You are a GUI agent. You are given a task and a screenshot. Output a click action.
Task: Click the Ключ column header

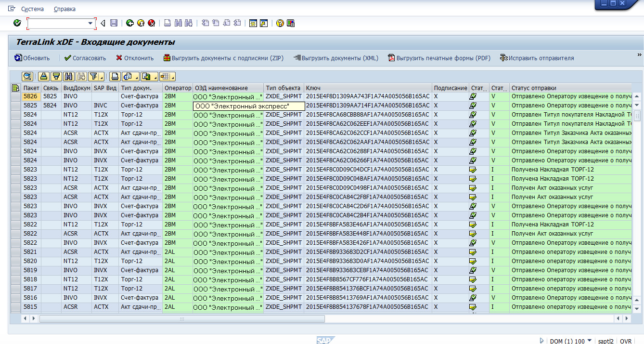(368, 88)
